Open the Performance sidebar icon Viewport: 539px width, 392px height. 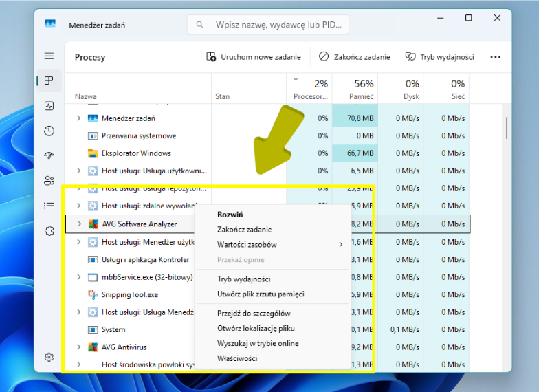pyautogui.click(x=49, y=106)
